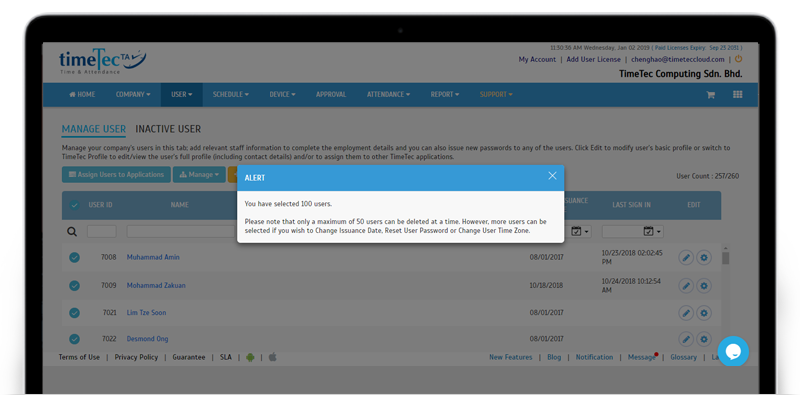
Task: Toggle the select-all checkbox in table header
Action: coord(74,205)
